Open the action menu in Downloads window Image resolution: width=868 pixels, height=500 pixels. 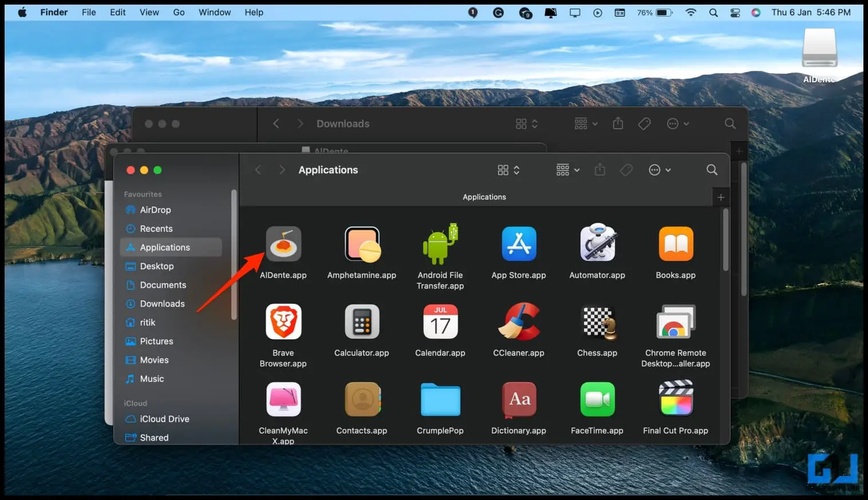click(x=678, y=124)
